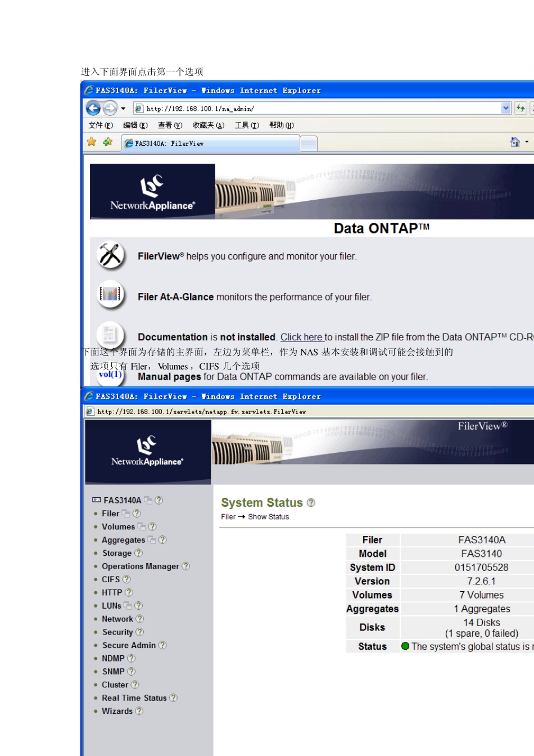534x756 pixels.
Task: Open the 工具(T) menu
Action: click(247, 125)
